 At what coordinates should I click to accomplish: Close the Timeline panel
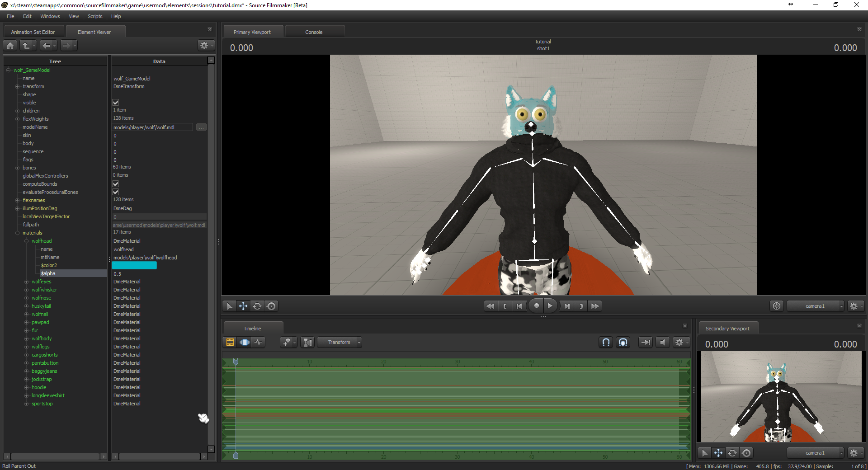click(x=685, y=326)
